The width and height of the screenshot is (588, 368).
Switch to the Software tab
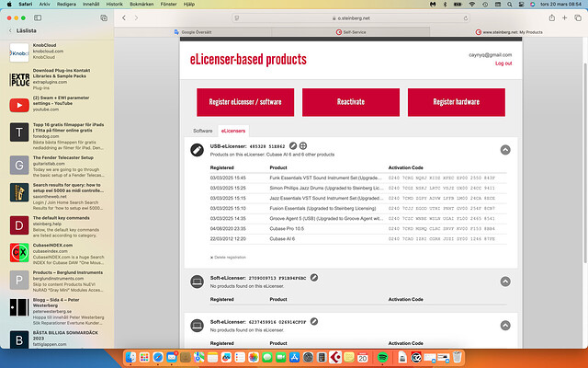pos(202,131)
